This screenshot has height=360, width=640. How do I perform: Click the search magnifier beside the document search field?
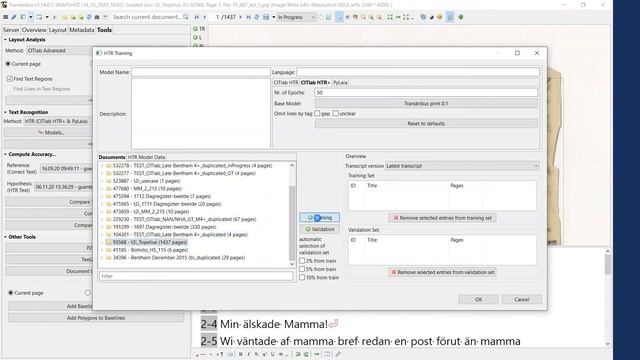point(186,17)
